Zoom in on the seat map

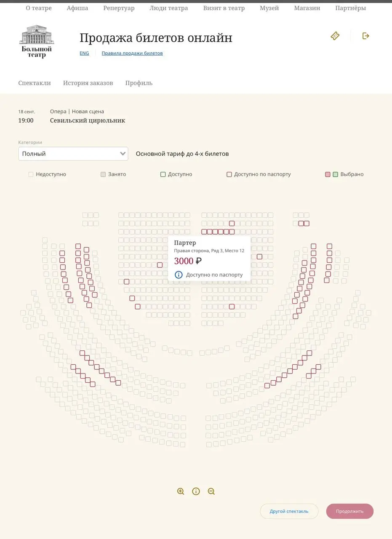click(181, 491)
